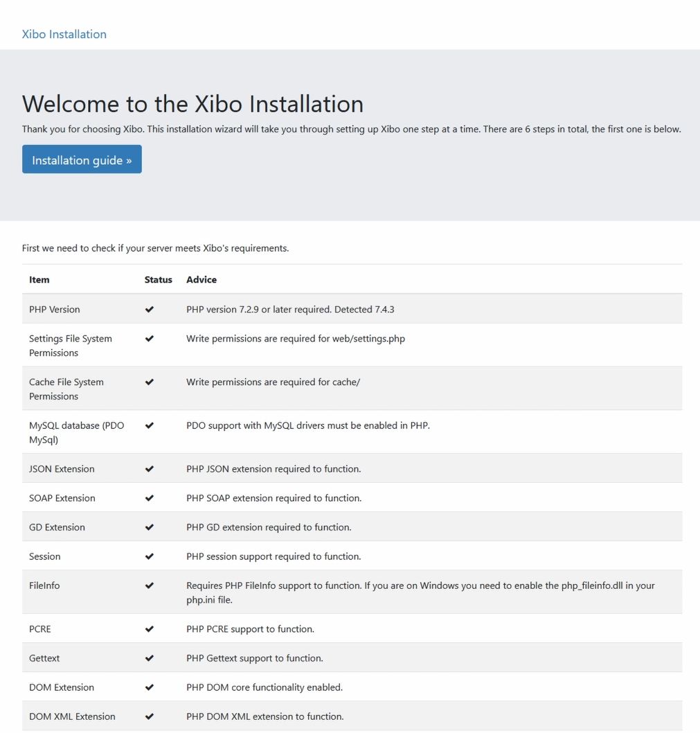
Task: Click the Installation guide button
Action: point(82,159)
